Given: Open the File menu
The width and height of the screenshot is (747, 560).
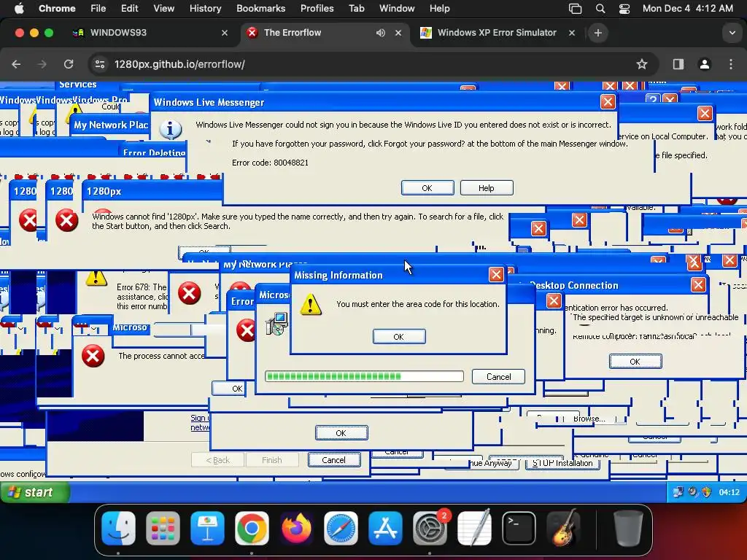Looking at the screenshot, I should [x=98, y=9].
